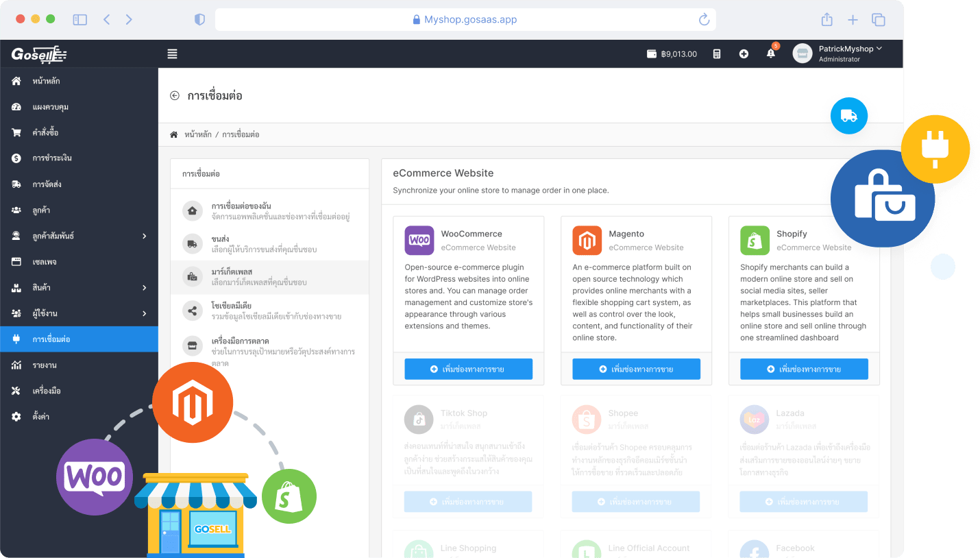Click the privacy shield icon near the address bar
This screenshot has width=980, height=558.
[199, 20]
